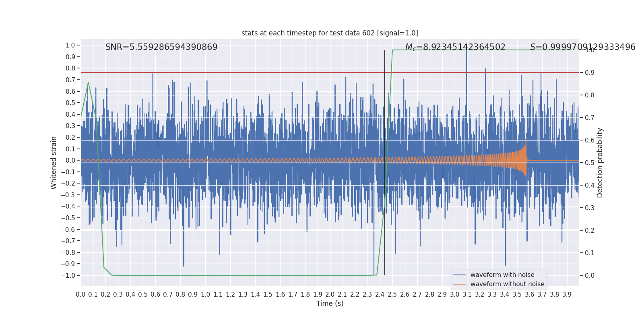This screenshot has height=322, width=644.
Task: Click the 'Detection probability' right axis label
Action: (600, 163)
